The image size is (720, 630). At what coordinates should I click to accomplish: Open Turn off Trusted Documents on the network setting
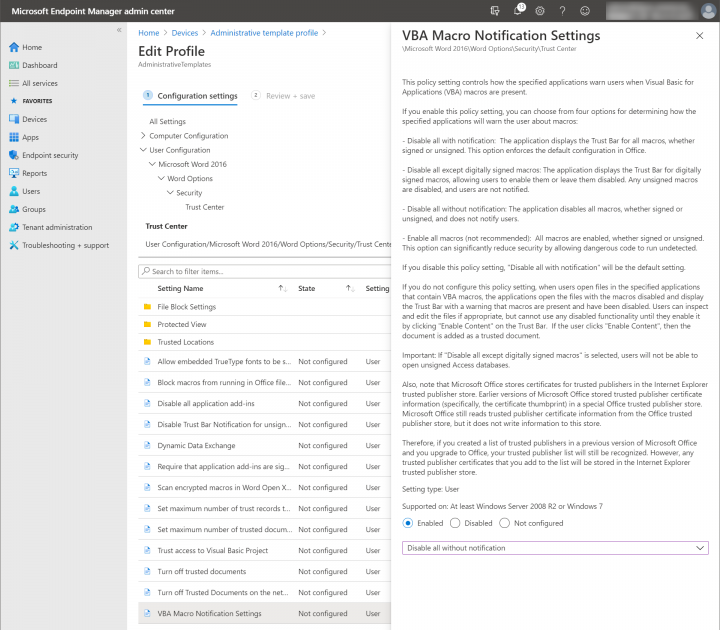coord(223,593)
